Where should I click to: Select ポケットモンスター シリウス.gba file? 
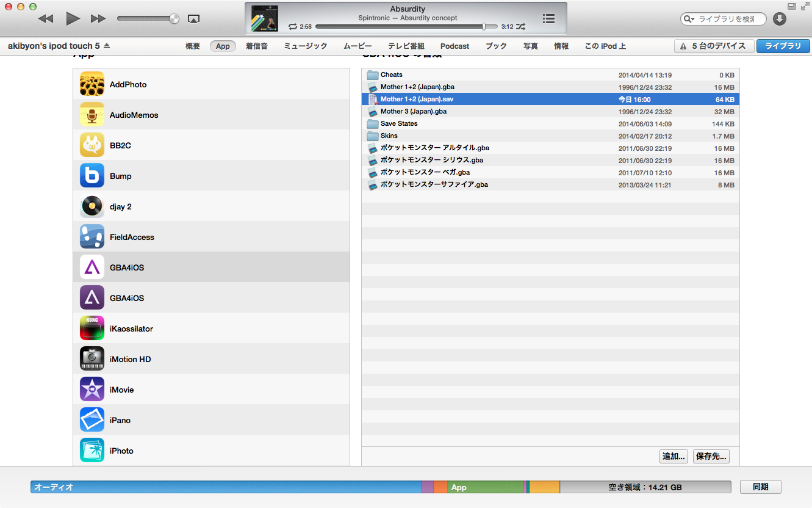point(550,161)
